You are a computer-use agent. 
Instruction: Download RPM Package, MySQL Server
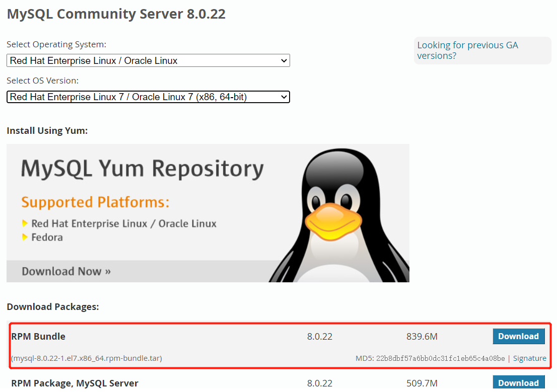point(518,382)
